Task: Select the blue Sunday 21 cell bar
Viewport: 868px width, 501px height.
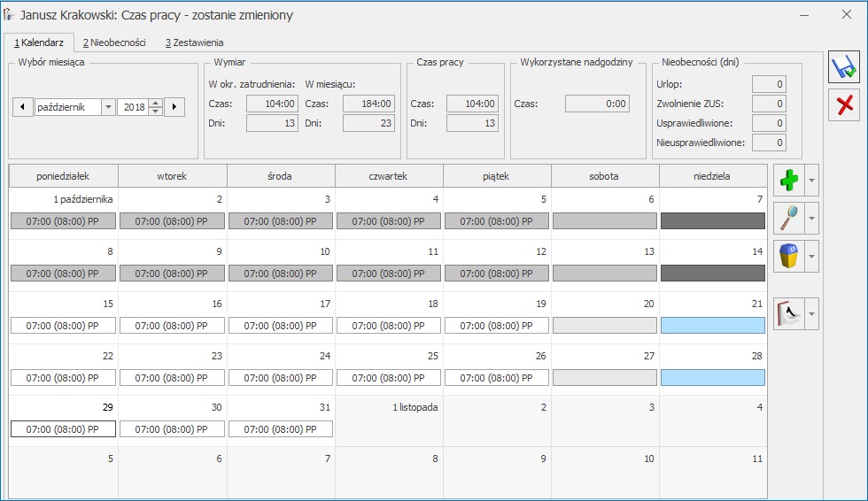Action: coord(712,326)
